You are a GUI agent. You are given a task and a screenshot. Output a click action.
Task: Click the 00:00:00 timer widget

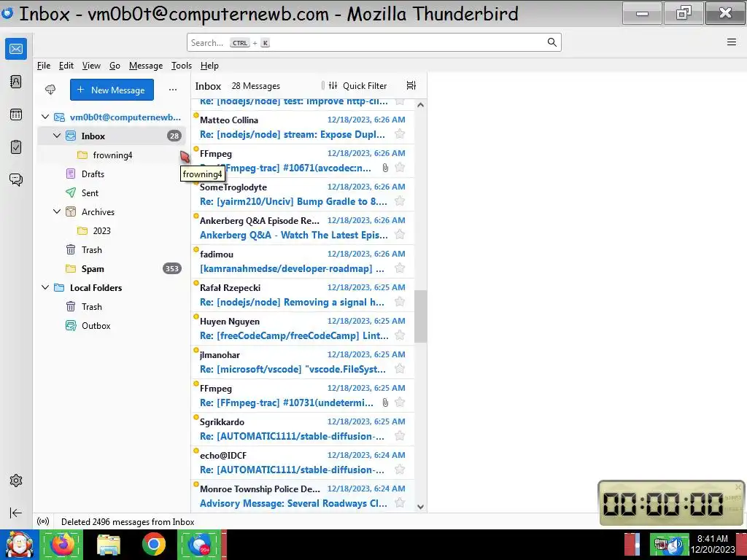pyautogui.click(x=671, y=503)
